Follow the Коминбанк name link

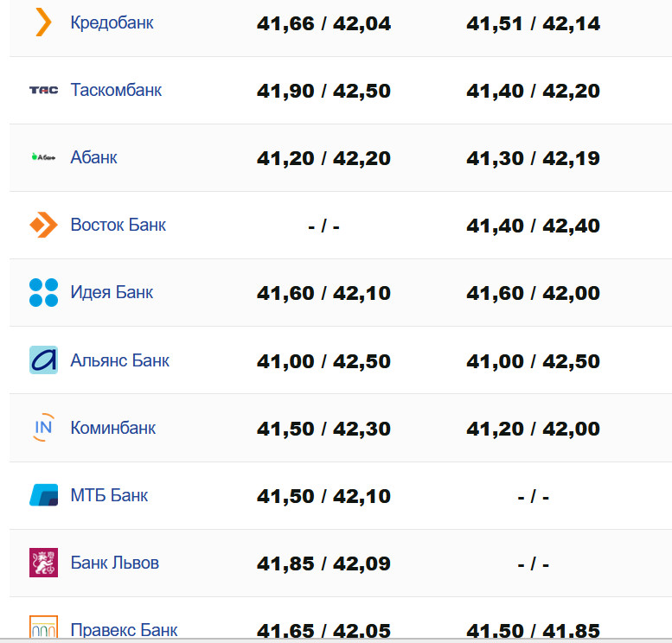pyautogui.click(x=112, y=427)
